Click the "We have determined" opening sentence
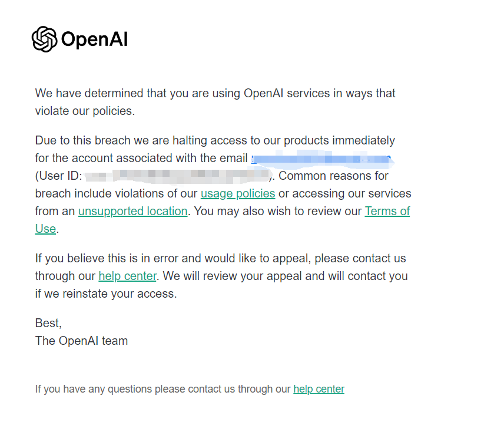 (x=215, y=93)
